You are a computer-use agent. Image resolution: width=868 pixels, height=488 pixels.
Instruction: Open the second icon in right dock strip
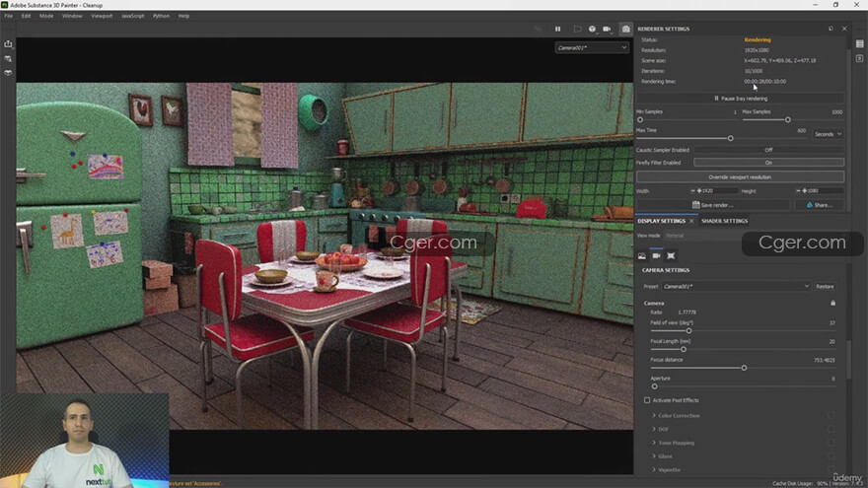click(x=860, y=58)
